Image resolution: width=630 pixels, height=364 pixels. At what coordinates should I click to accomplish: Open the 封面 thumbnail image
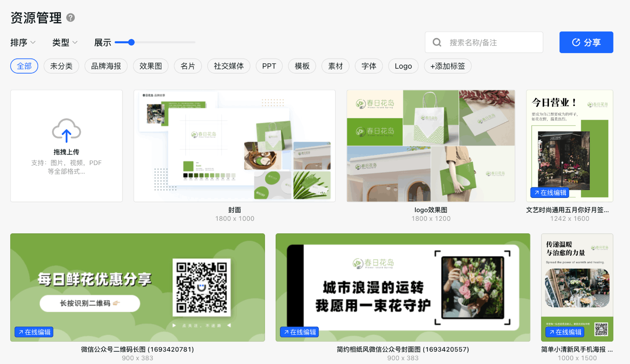235,146
